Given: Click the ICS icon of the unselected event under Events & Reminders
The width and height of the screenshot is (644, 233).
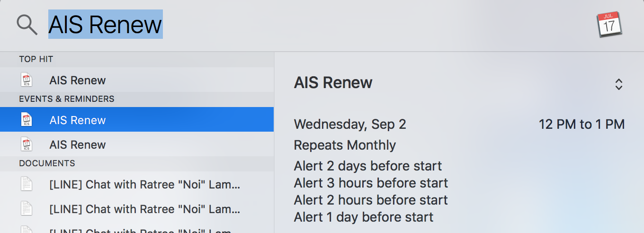Looking at the screenshot, I should 27,144.
